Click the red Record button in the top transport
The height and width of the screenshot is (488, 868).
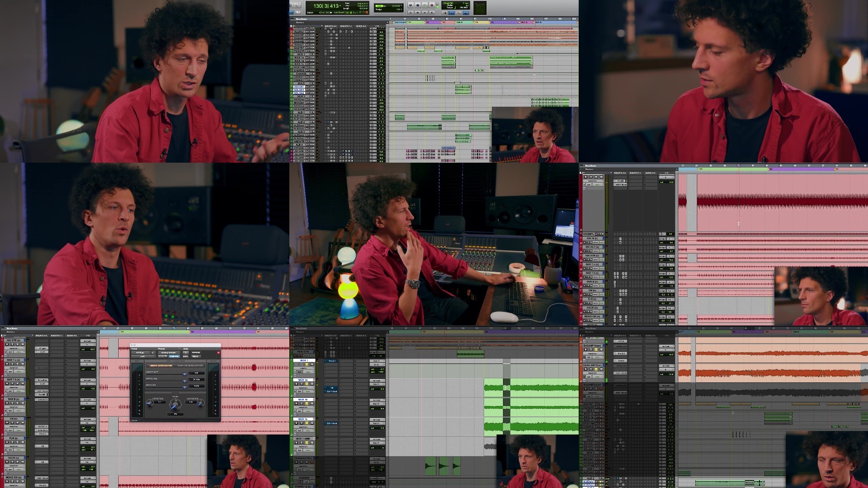[432, 5]
